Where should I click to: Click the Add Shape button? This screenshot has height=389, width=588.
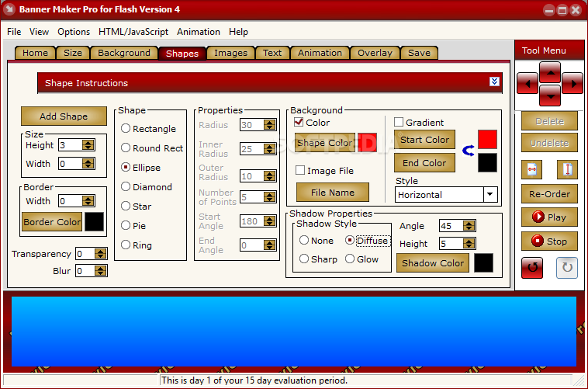point(64,116)
